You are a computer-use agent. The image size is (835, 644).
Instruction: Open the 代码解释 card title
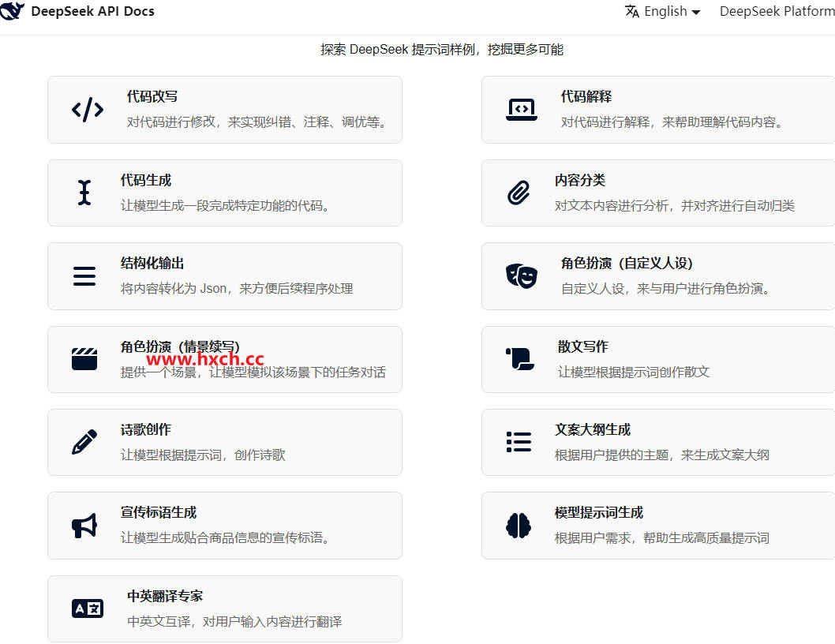[x=586, y=96]
